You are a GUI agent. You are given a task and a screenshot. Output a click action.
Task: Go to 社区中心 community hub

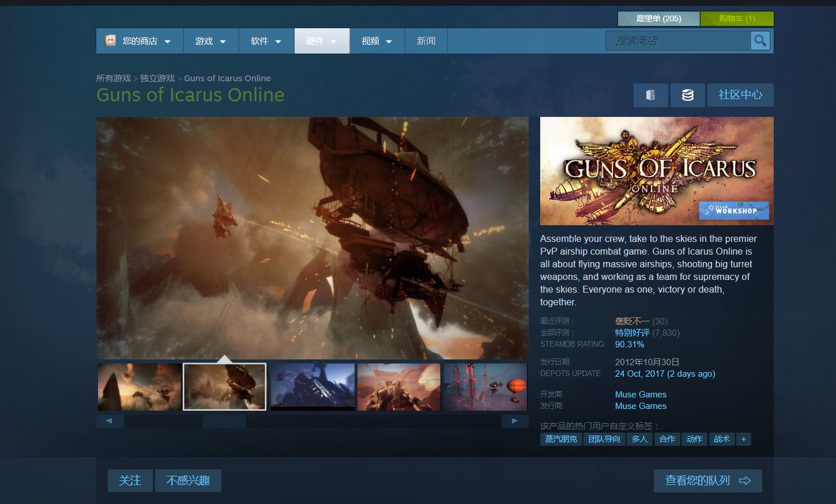click(x=740, y=95)
